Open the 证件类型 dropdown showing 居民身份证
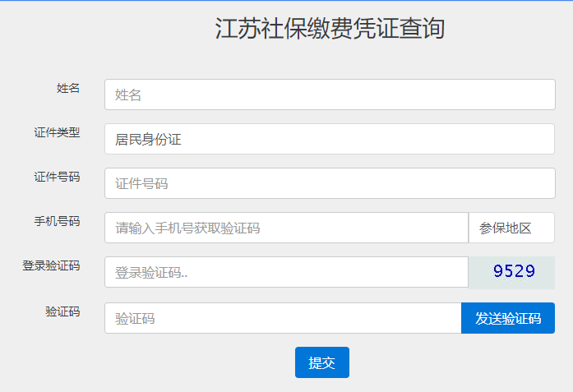 [x=330, y=139]
